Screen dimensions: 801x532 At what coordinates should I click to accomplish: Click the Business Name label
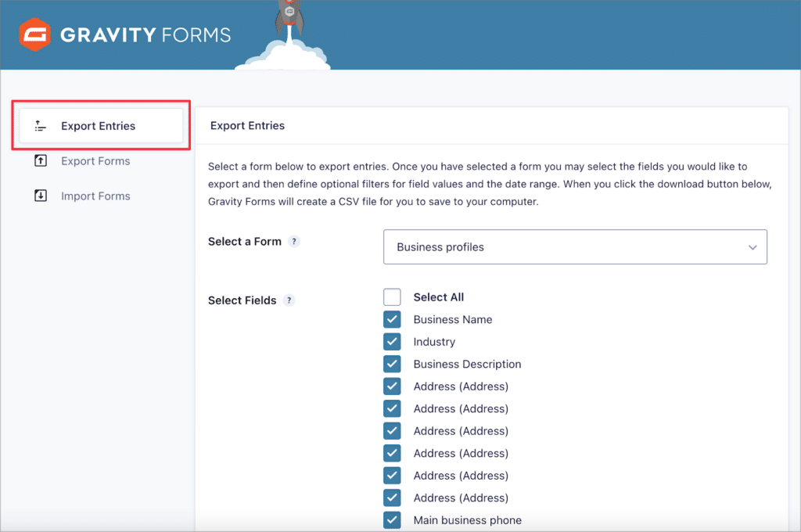[x=453, y=319]
